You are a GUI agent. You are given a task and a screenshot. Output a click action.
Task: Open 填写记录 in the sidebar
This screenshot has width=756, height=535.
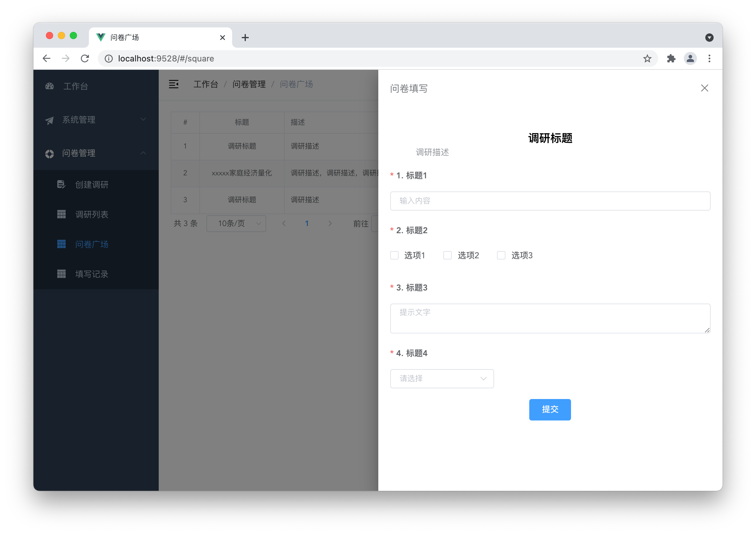point(92,274)
